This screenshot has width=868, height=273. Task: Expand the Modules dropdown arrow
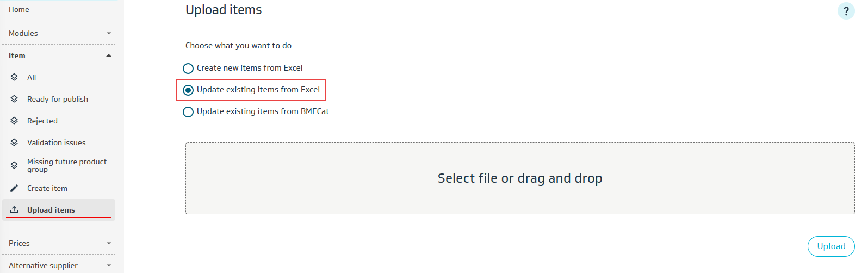tap(108, 33)
